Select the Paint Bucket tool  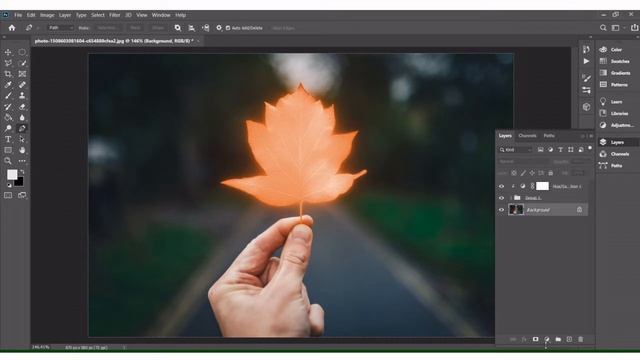8,118
